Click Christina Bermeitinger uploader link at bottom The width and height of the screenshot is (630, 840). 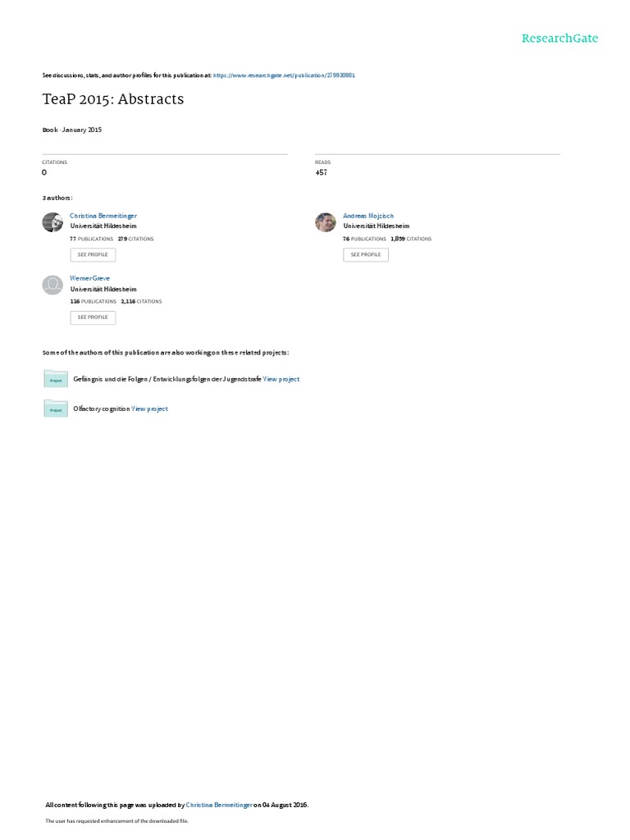pos(219,806)
